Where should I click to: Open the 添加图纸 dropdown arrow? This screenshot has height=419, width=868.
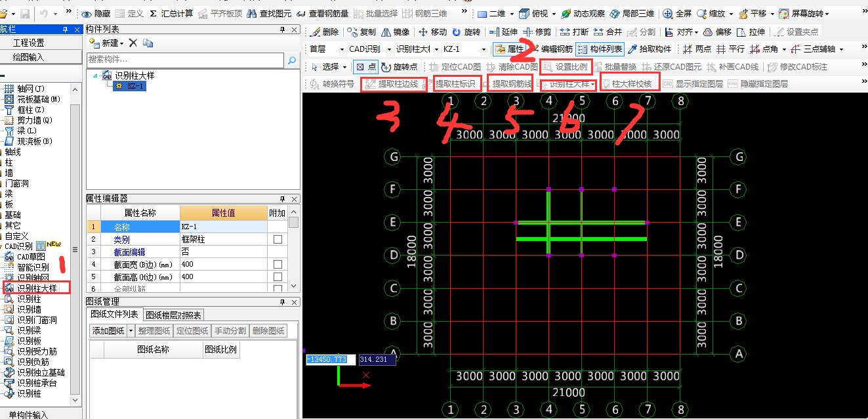131,331
